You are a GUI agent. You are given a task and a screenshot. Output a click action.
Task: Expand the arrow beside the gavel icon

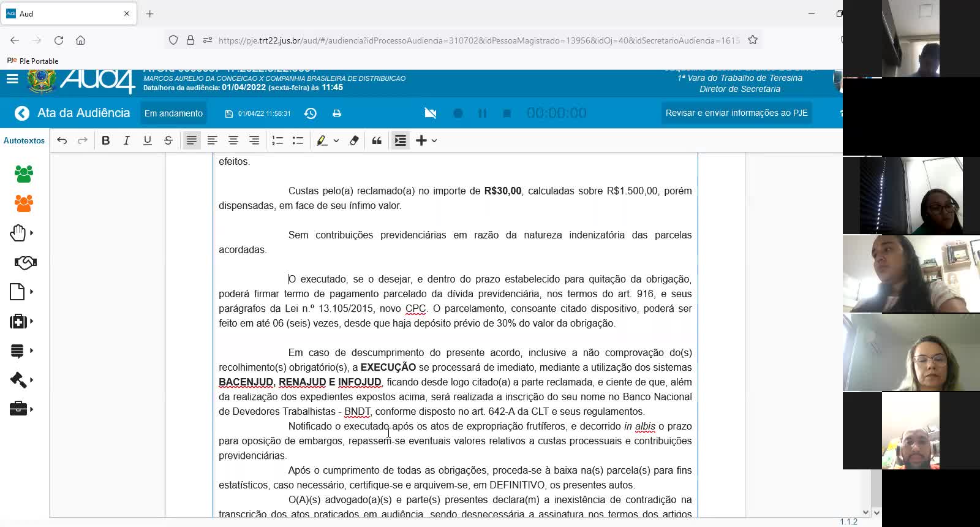point(31,380)
